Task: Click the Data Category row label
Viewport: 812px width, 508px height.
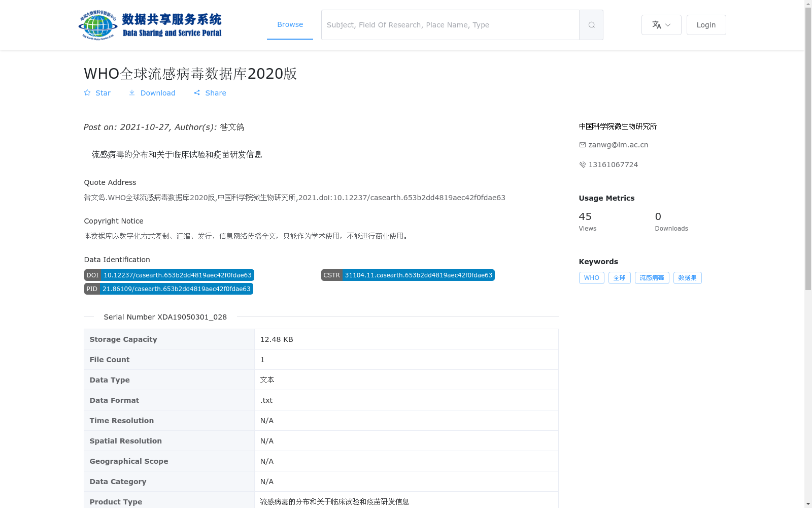Action: pyautogui.click(x=118, y=482)
